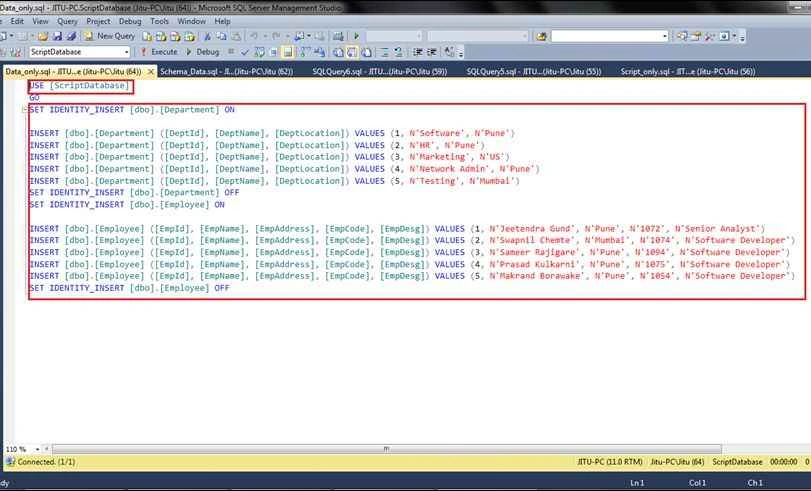Click the horizontal scrollbar thumb in editor
This screenshot has width=811, height=491.
(386, 449)
